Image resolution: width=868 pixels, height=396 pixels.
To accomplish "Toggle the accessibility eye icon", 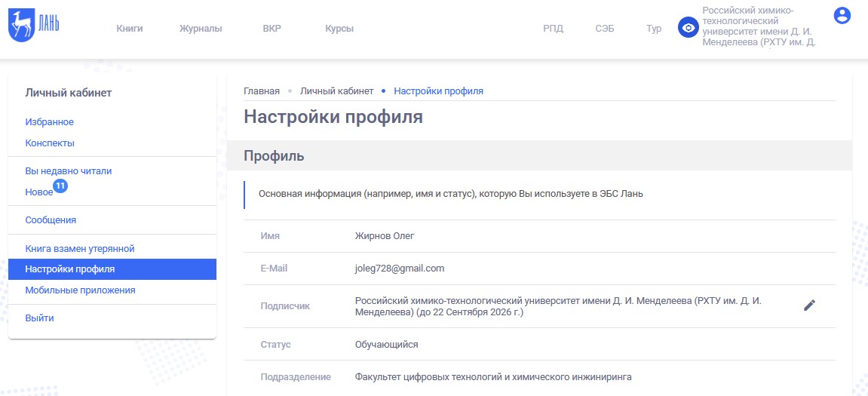I will 688,28.
